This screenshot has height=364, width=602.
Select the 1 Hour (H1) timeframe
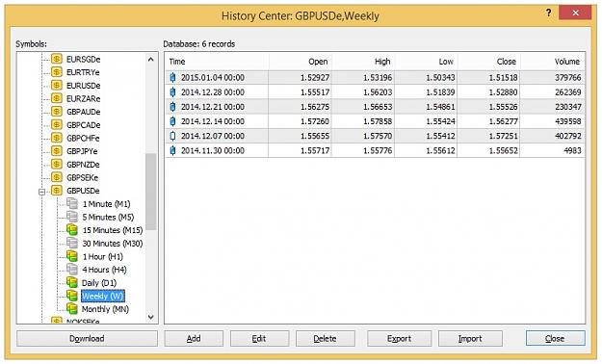point(102,256)
